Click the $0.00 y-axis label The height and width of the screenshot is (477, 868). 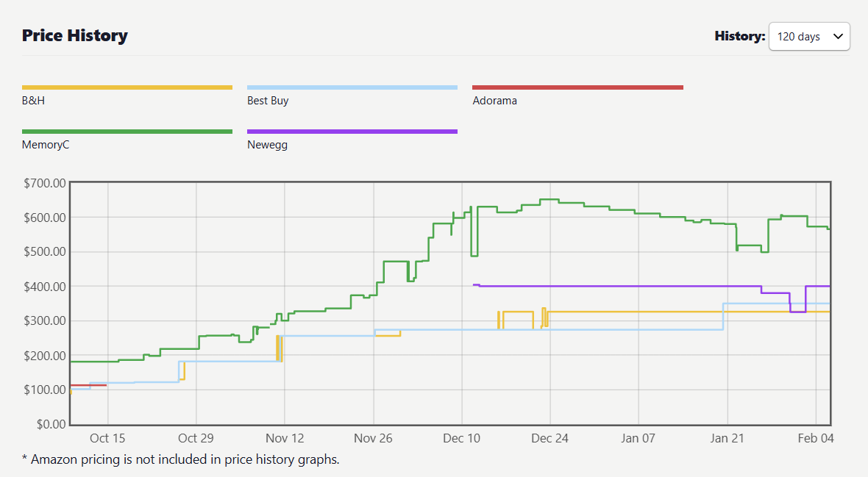point(51,424)
